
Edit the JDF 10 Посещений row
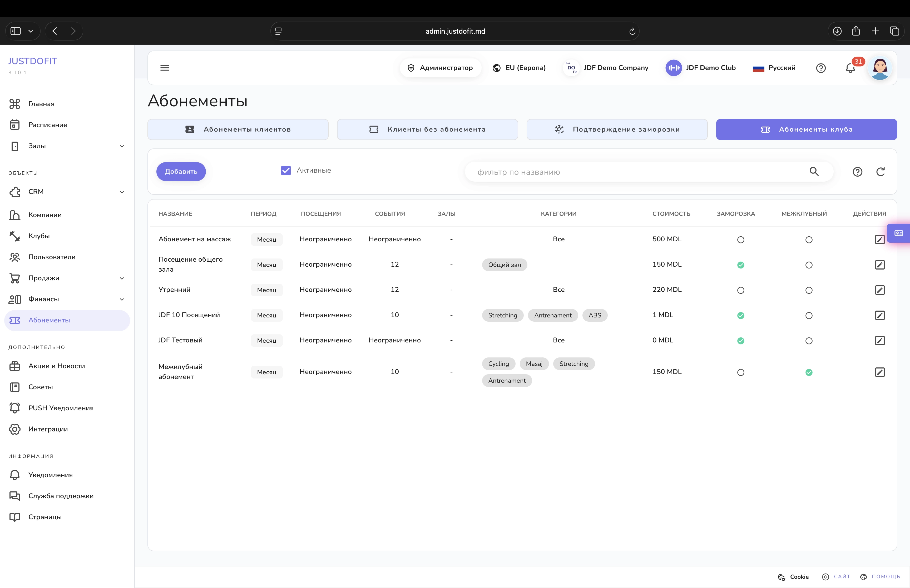coord(879,315)
